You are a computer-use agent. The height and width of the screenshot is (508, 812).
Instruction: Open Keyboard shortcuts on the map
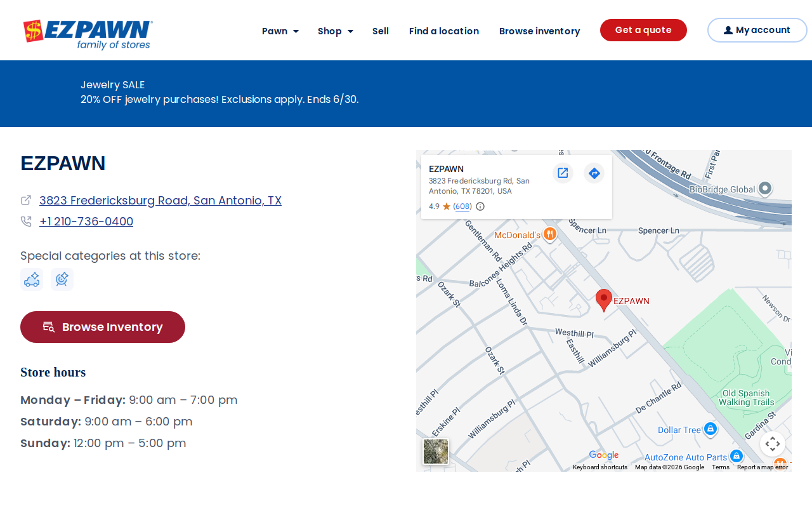point(600,467)
